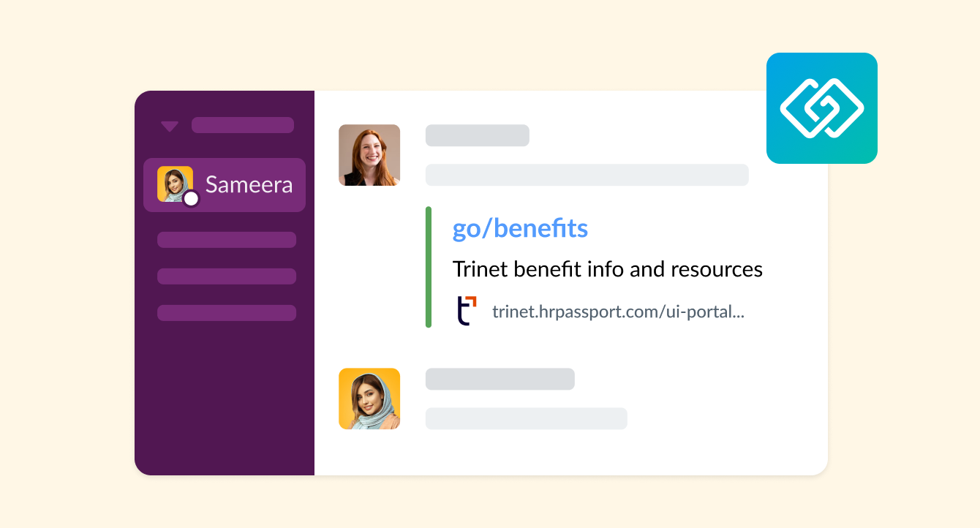Expand the workspace dropdown triangle in the sidebar
The image size is (980, 528).
(169, 125)
